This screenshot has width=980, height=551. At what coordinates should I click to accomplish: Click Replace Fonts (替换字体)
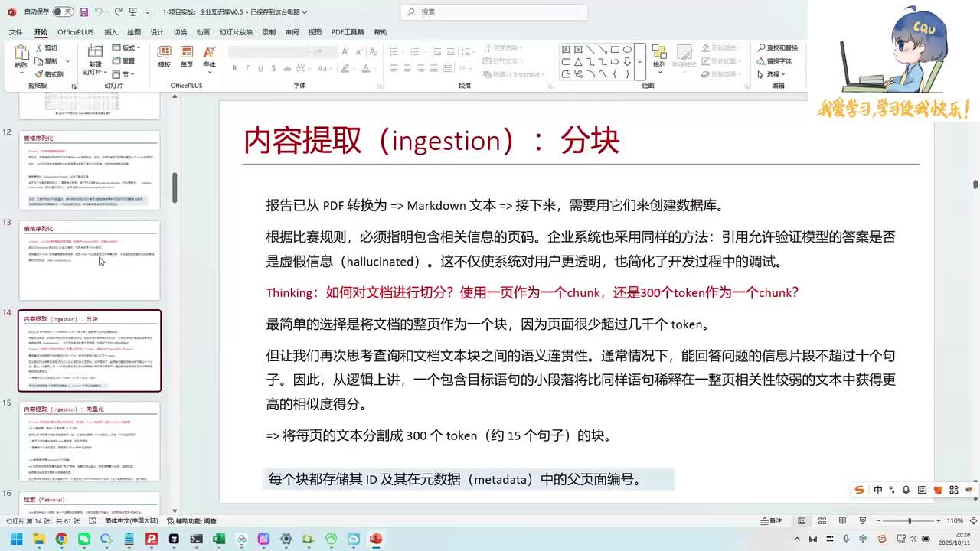click(775, 61)
